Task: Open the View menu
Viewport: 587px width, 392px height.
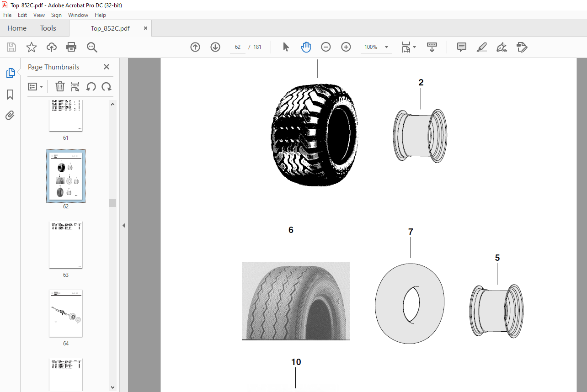Action: click(39, 15)
